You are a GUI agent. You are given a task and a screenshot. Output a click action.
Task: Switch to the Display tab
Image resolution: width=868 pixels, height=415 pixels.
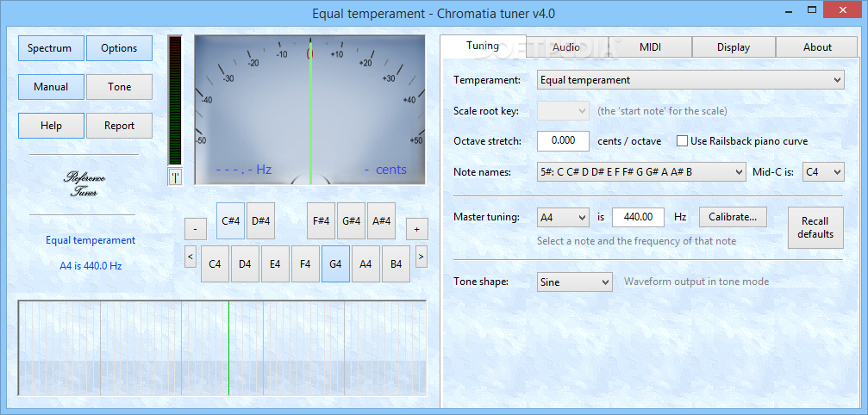[734, 47]
